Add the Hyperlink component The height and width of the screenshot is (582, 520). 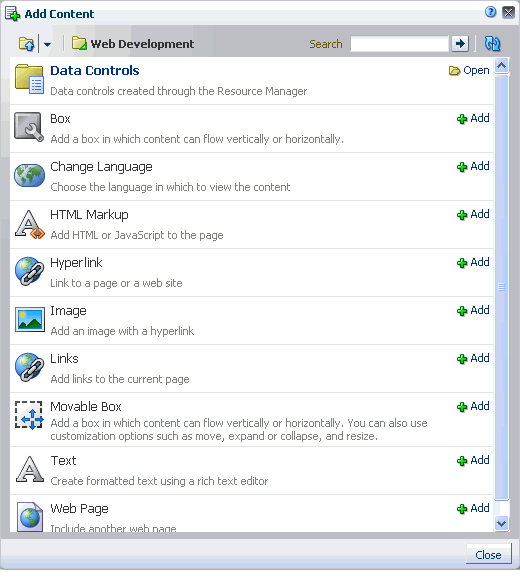tap(480, 262)
